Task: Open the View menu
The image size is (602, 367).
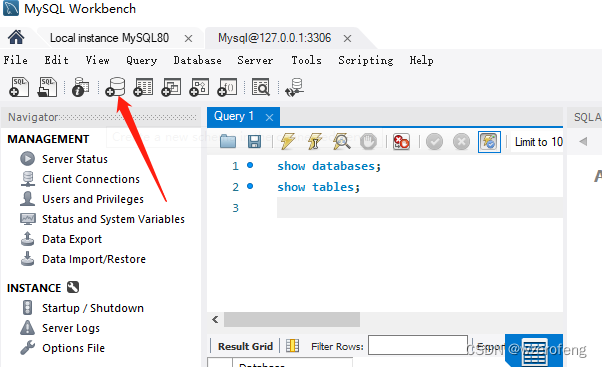Action: [x=98, y=60]
